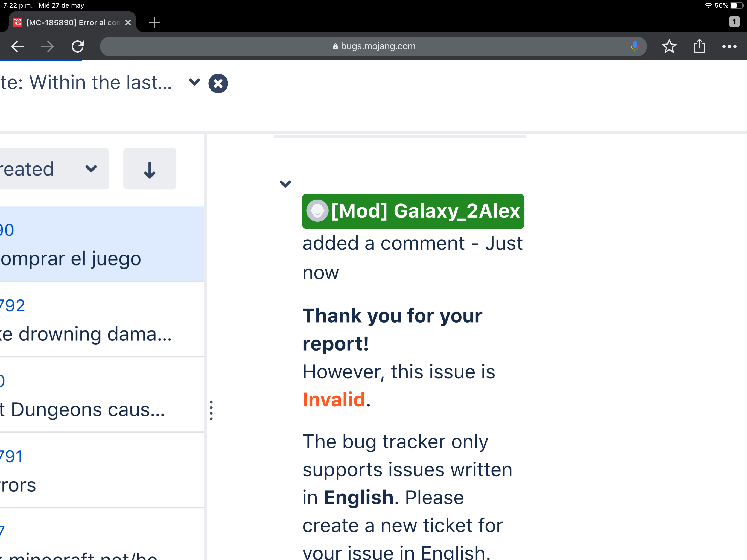Open the share sheet icon
The image size is (747, 560).
699,46
